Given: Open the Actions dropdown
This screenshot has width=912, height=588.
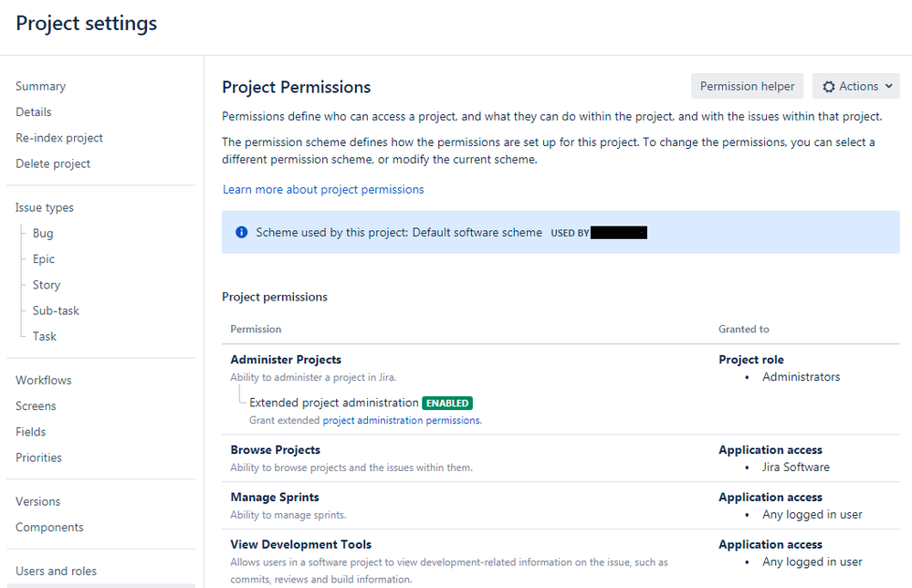Looking at the screenshot, I should pos(855,86).
